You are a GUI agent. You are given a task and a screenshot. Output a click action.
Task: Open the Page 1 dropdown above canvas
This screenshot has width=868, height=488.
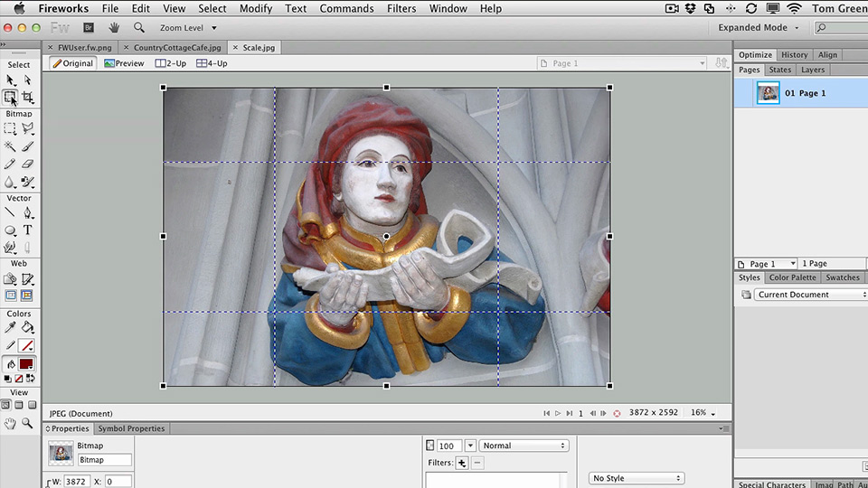coord(622,63)
